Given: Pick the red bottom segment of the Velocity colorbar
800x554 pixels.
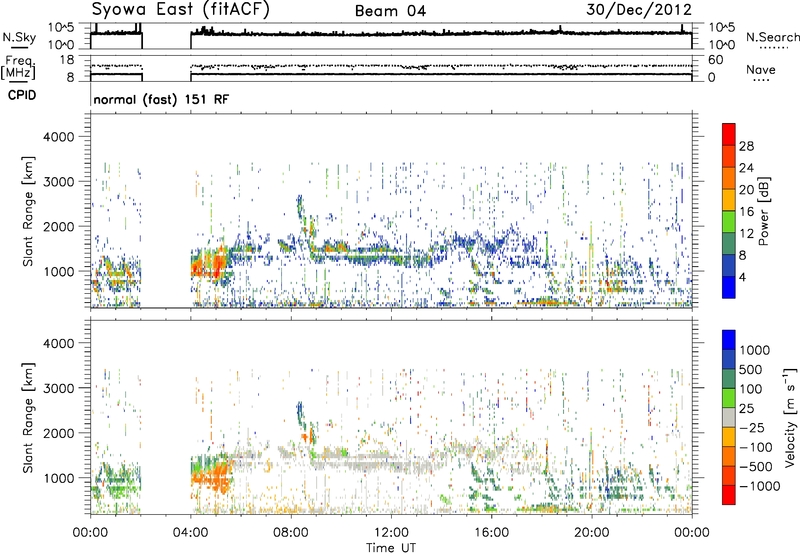Looking at the screenshot, I should pos(729,495).
